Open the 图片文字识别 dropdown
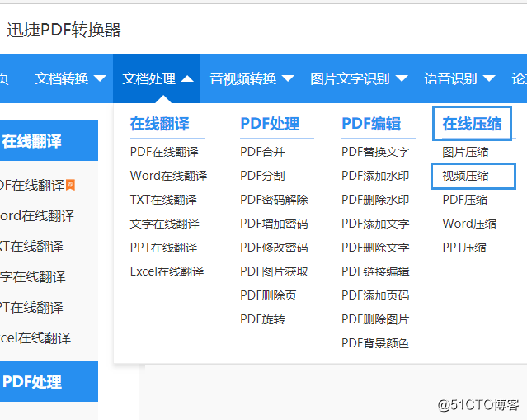The height and width of the screenshot is (420, 527). [359, 78]
